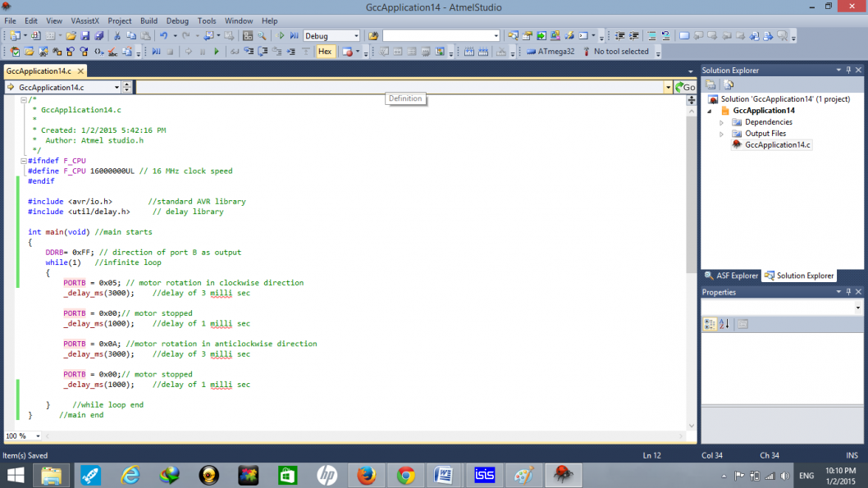This screenshot has height=488, width=868.
Task: Open the zoom level 100% dropdown
Action: (x=38, y=436)
